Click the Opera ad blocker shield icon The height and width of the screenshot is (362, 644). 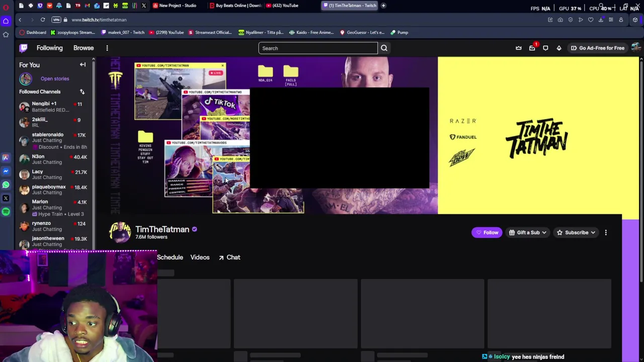[x=570, y=20]
